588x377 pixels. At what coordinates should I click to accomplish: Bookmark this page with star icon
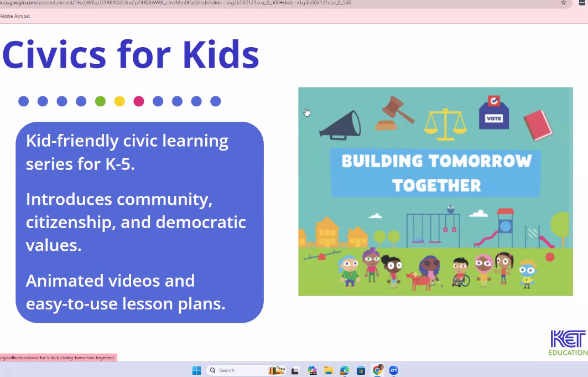click(x=564, y=3)
